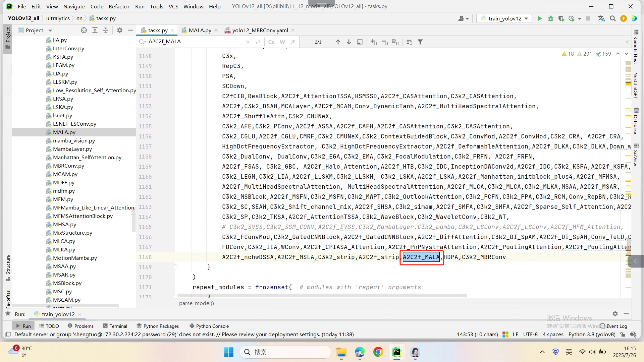Open the search filter funnel icon
This screenshot has height=362, width=644.
click(420, 42)
